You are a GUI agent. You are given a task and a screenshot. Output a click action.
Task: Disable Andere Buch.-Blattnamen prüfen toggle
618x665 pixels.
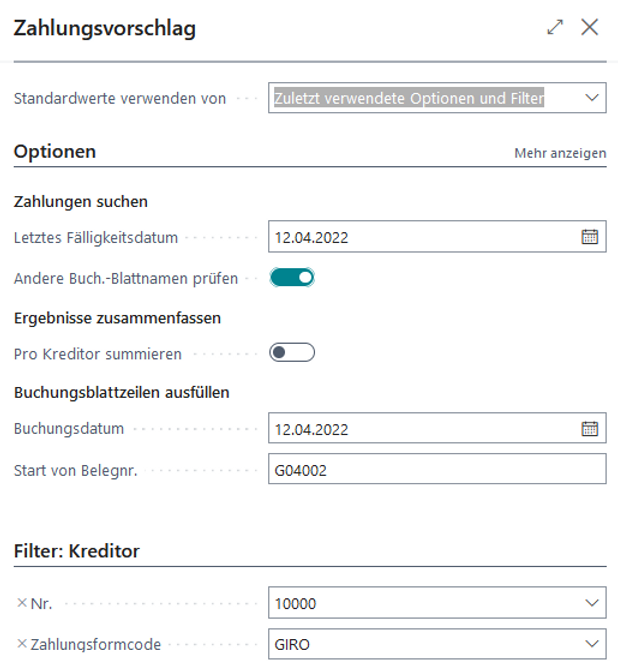point(292,277)
